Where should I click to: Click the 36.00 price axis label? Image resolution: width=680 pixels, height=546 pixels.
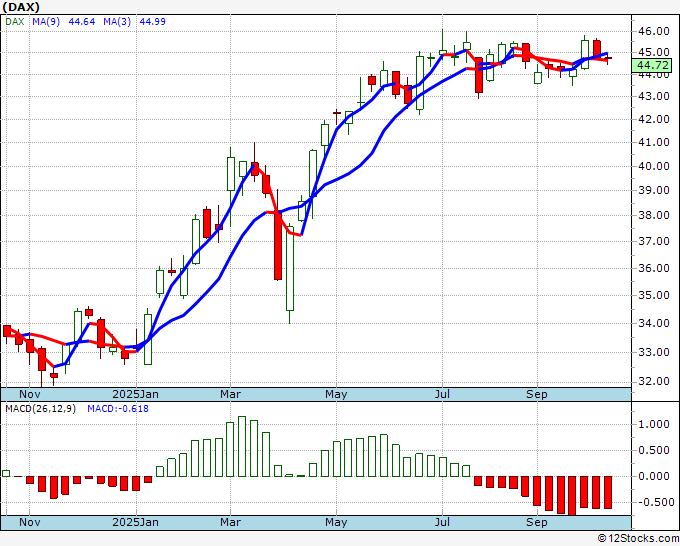point(654,268)
